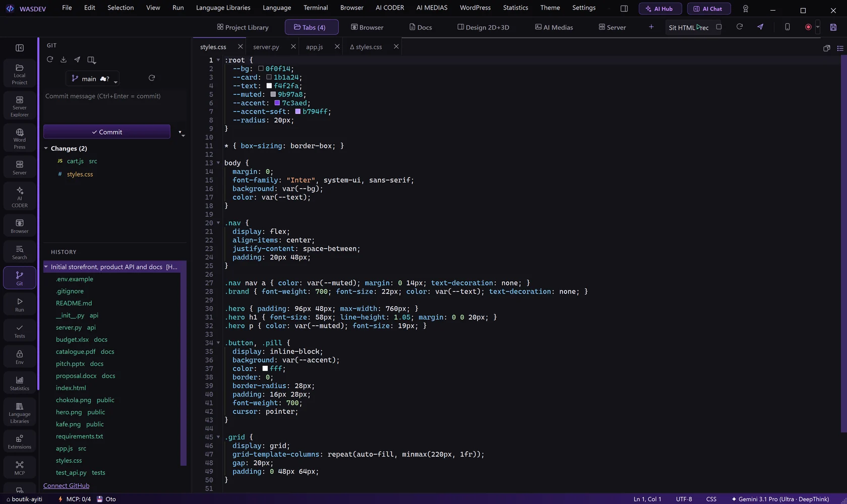The width and height of the screenshot is (847, 504).
Task: Click the Git push paper-plane icon
Action: point(77,59)
